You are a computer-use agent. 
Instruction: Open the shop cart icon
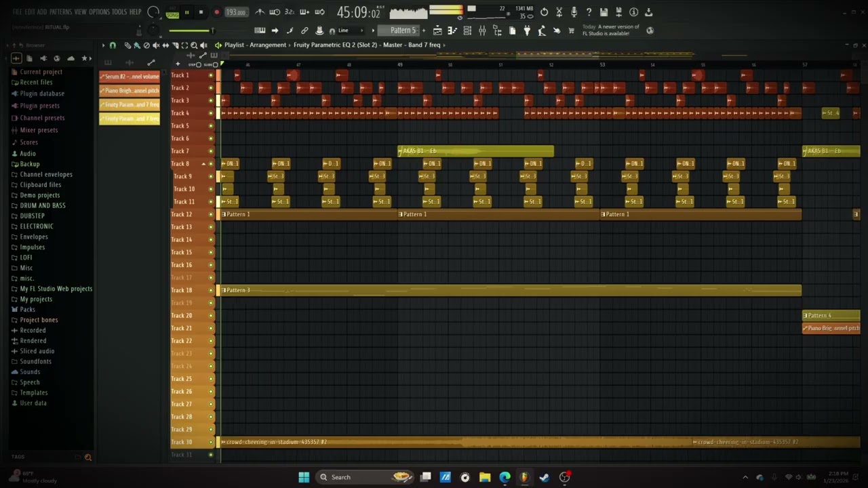pyautogui.click(x=571, y=30)
